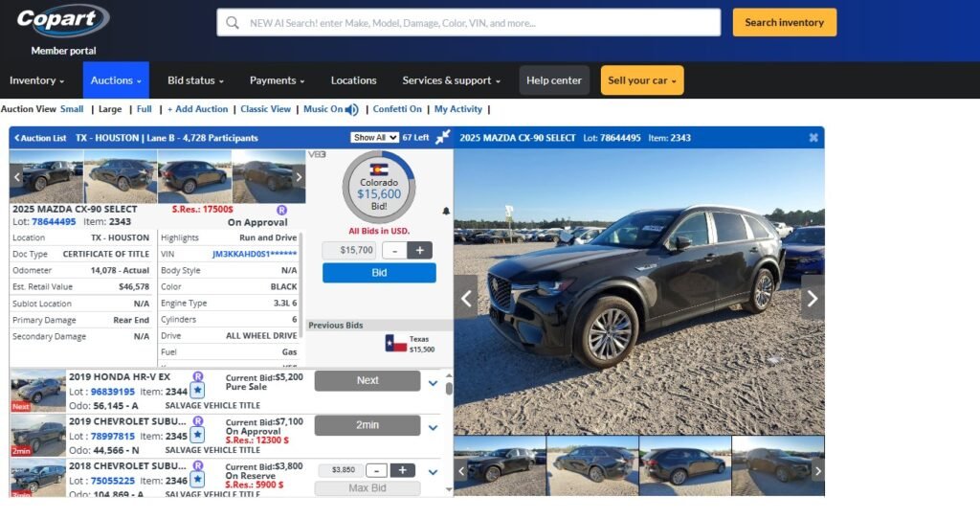Screen dimensions: 980x519
Task: Click the circular Colorado bid progress indicator
Action: (379, 187)
